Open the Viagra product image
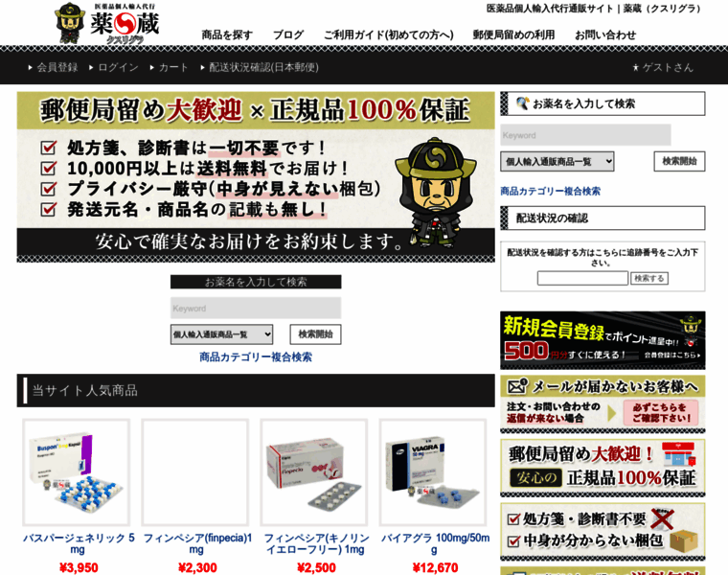This screenshot has height=575, width=728. 433,472
